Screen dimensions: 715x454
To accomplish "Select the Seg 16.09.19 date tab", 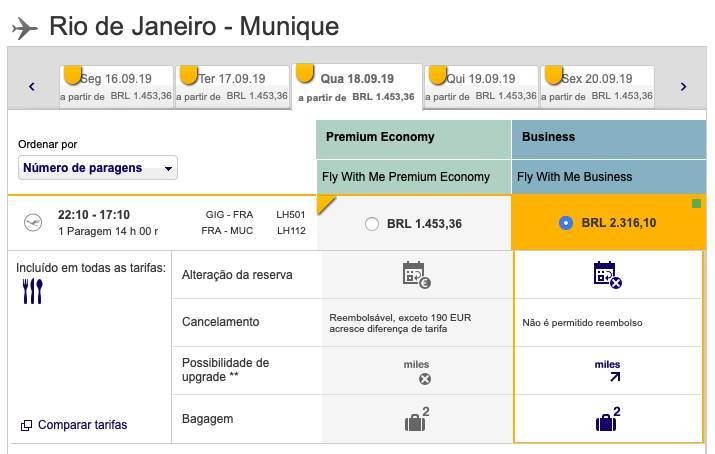I will click(x=116, y=87).
